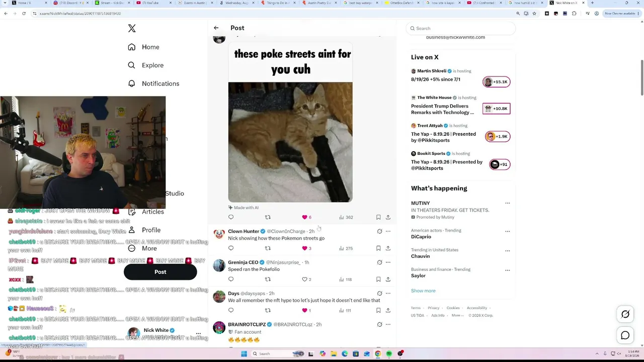View analytics showing 362 views

346,217
